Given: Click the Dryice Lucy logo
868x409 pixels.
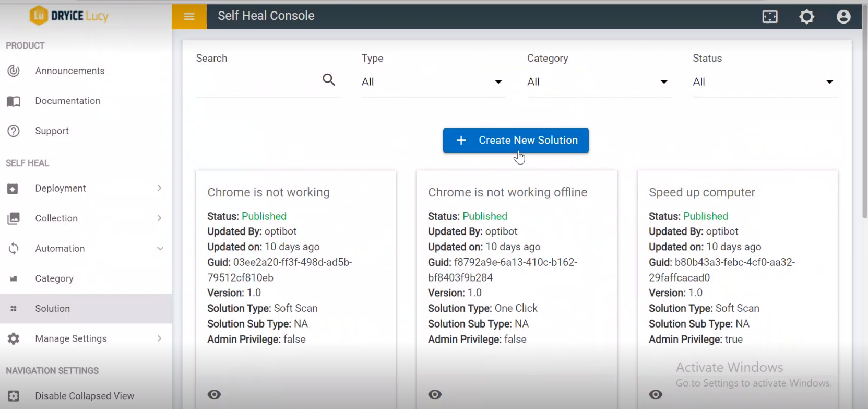Looking at the screenshot, I should pyautogui.click(x=69, y=16).
